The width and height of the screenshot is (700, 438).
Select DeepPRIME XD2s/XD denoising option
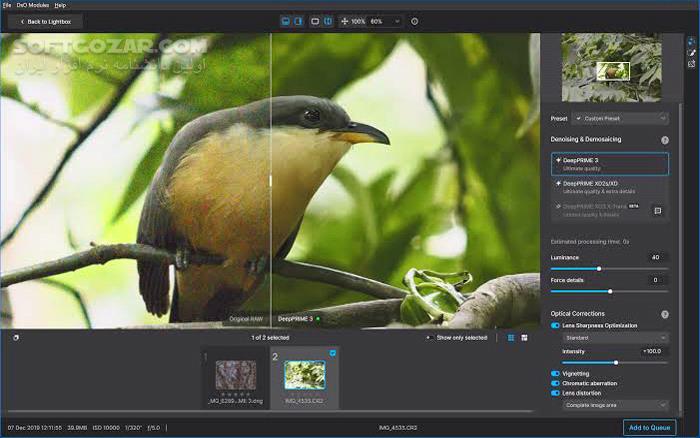point(610,187)
